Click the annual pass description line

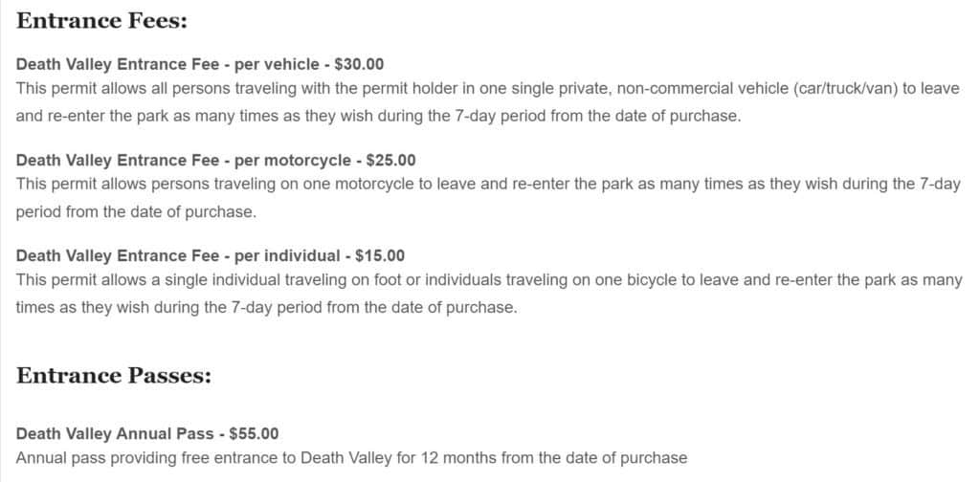351,458
